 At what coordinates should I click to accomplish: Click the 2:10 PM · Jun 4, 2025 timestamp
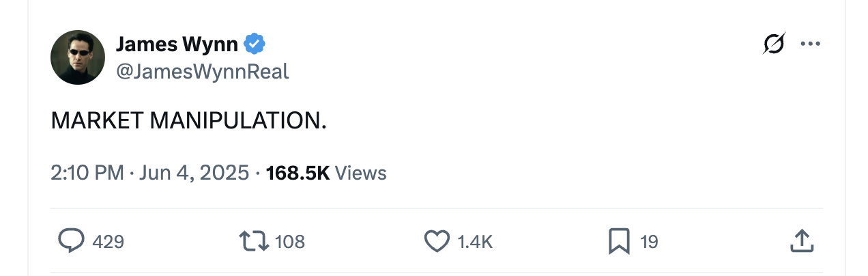pos(150,173)
